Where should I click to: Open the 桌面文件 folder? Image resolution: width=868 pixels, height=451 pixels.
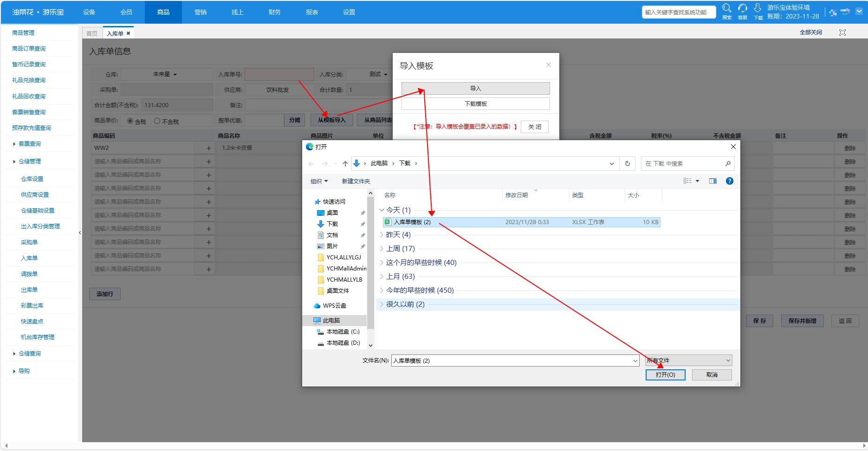[x=337, y=290]
